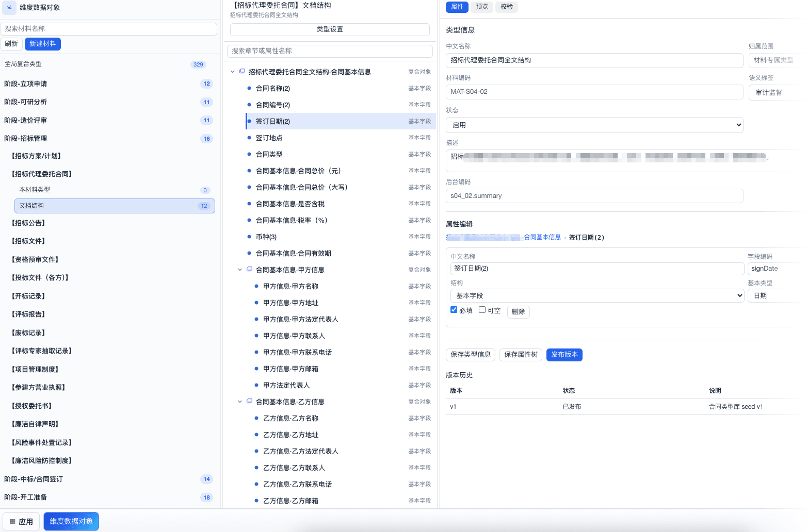Expand the 阶段-立项申请 group
This screenshot has height=532, width=807.
108,84
